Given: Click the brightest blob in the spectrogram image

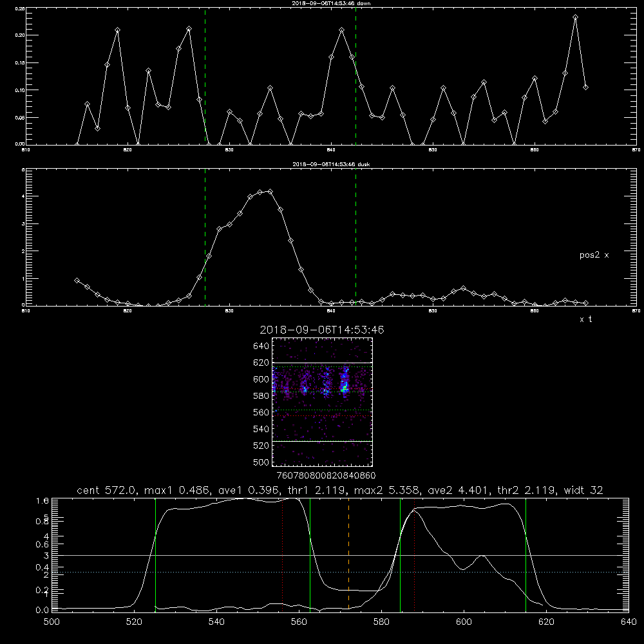Looking at the screenshot, I should 345,386.
